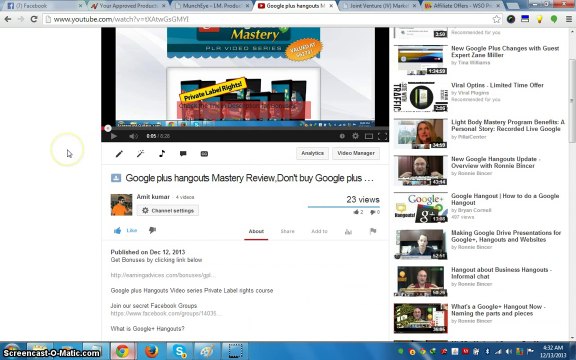
Task: Play the video
Action: coord(114,136)
